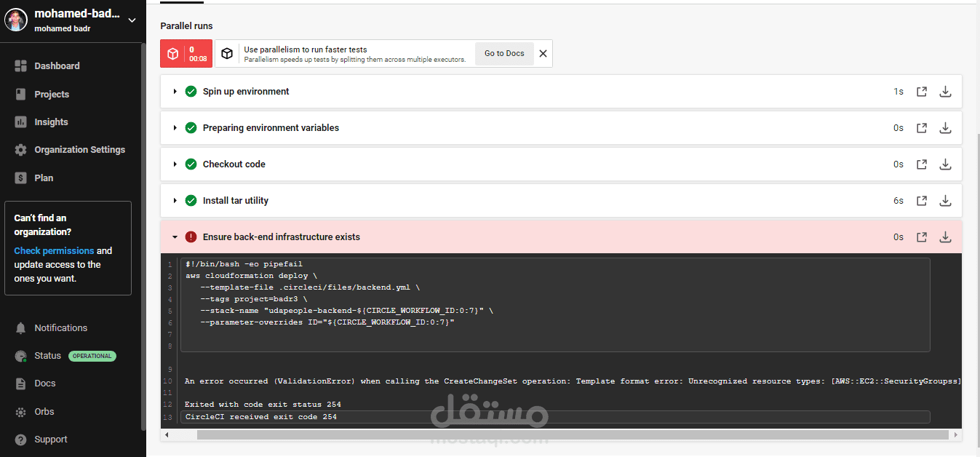Viewport: 980px width, 457px height.
Task: Click the Status palette icon
Action: click(20, 356)
